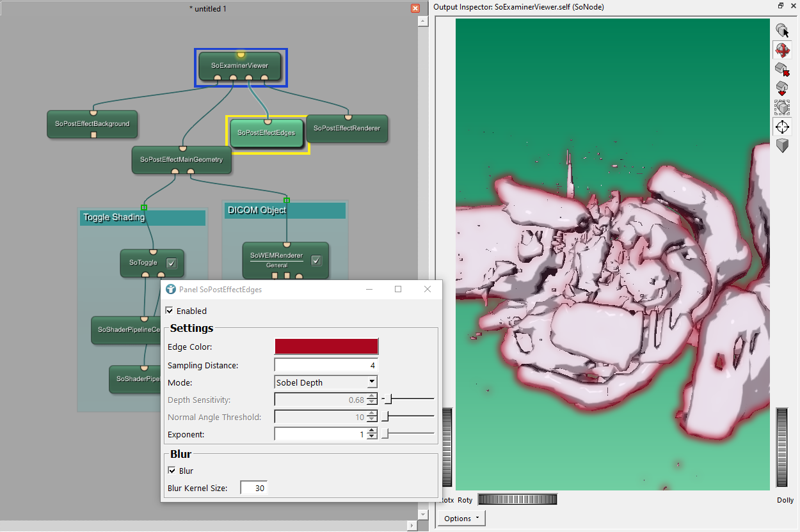
Task: Toggle the SoWEMRenderer node checkbox
Action: click(x=316, y=260)
